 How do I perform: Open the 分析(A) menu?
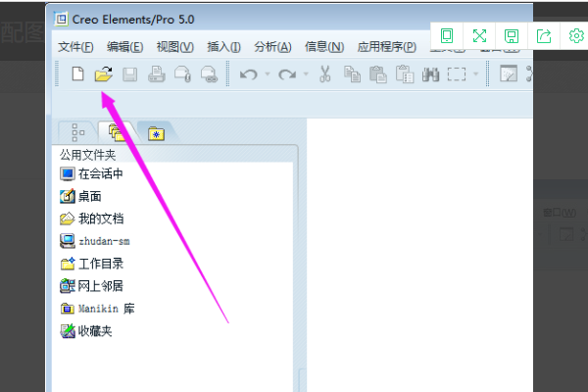pos(272,47)
